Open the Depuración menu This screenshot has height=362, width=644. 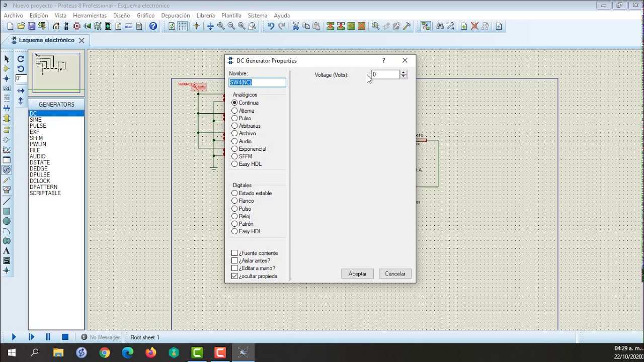pyautogui.click(x=176, y=16)
